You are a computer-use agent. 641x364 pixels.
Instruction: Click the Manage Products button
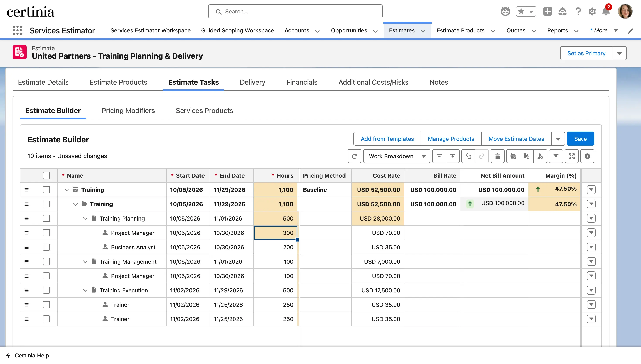[451, 139]
